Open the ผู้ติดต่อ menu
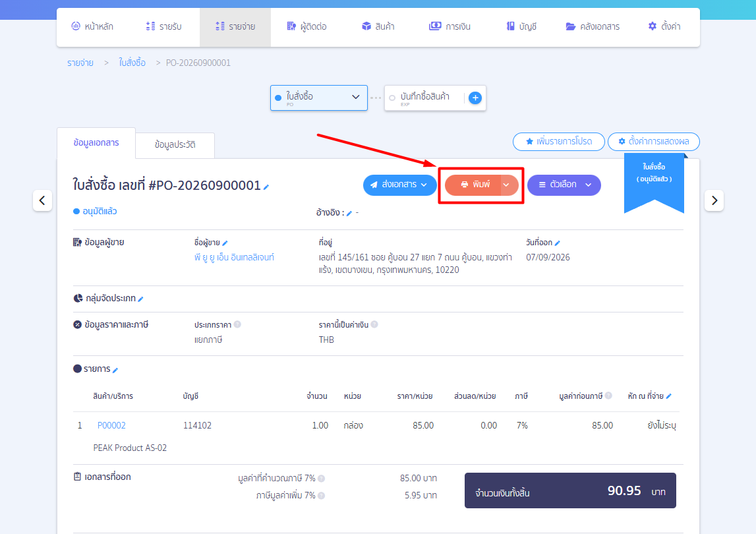 [x=306, y=26]
